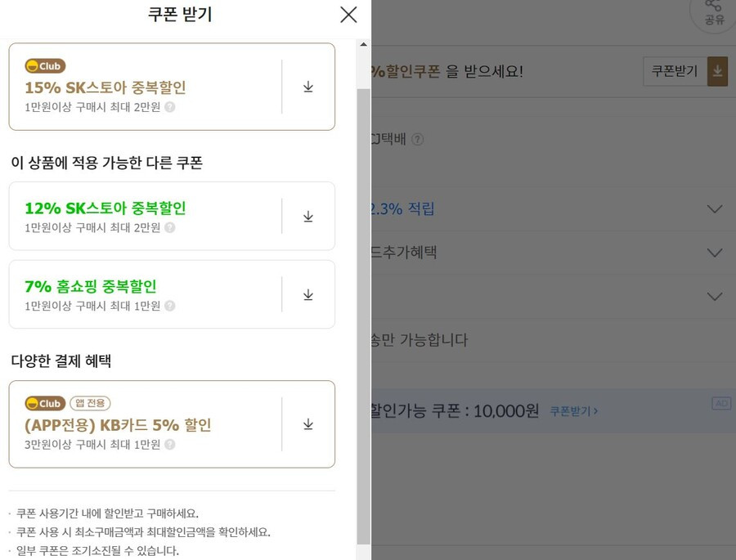The height and width of the screenshot is (560, 736).
Task: Download the 7% 홈쇼핑 중복할인 coupon
Action: (308, 295)
